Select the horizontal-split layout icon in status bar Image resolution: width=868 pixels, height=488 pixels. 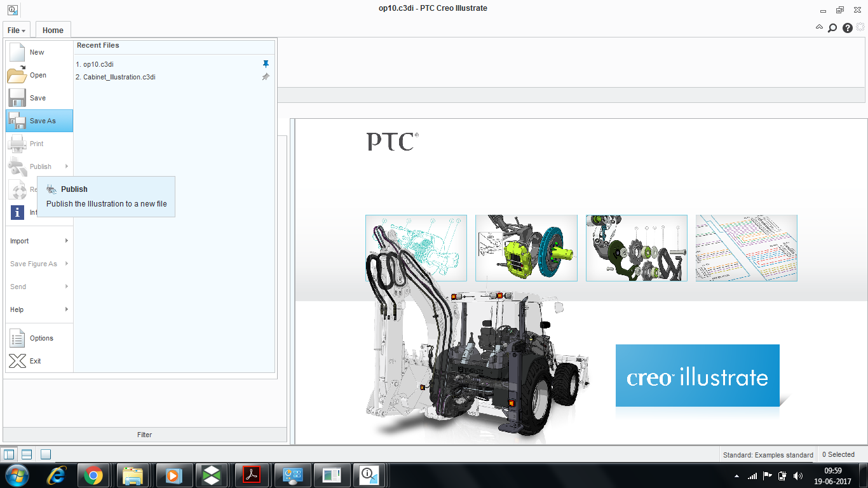click(27, 454)
